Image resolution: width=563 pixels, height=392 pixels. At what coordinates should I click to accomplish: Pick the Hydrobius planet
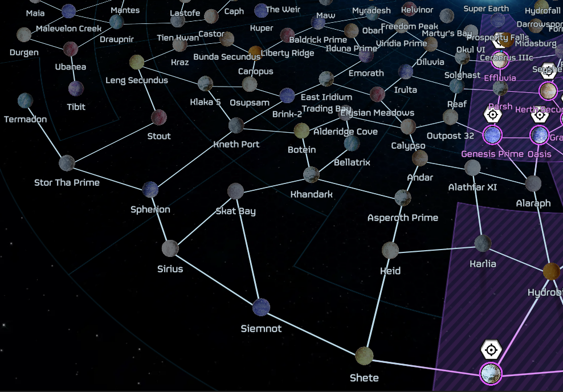coord(551,271)
